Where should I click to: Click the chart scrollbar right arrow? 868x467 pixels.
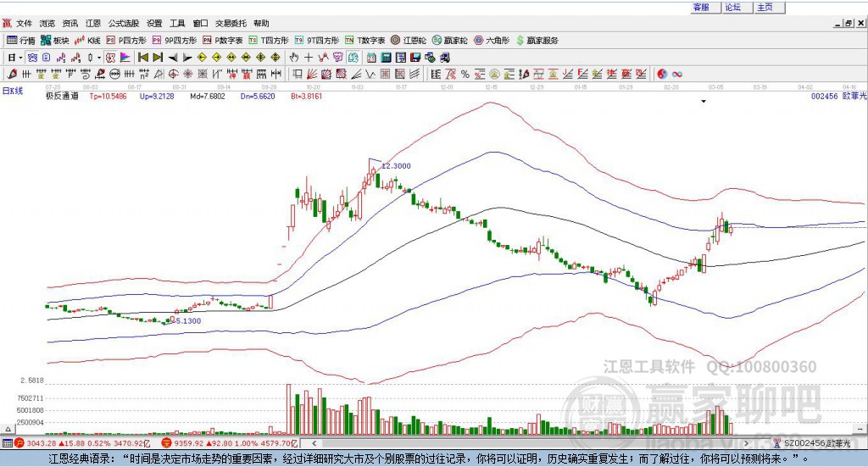746,443
